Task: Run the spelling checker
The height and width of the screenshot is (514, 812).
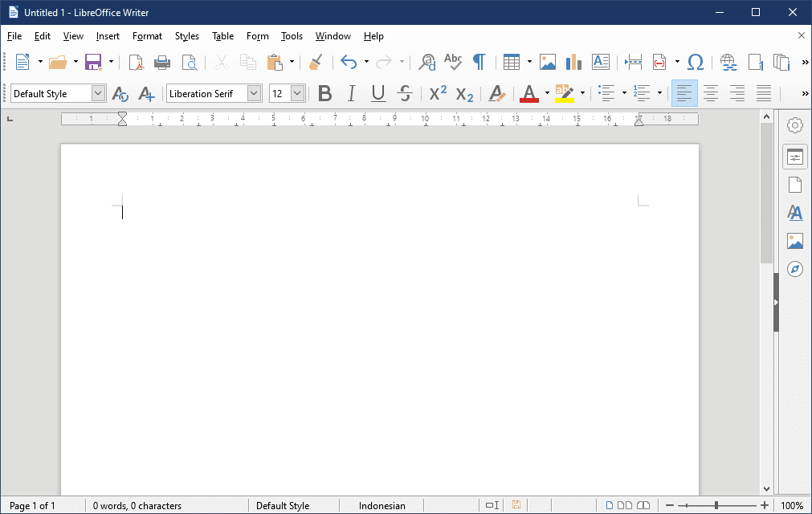Action: pyautogui.click(x=452, y=62)
